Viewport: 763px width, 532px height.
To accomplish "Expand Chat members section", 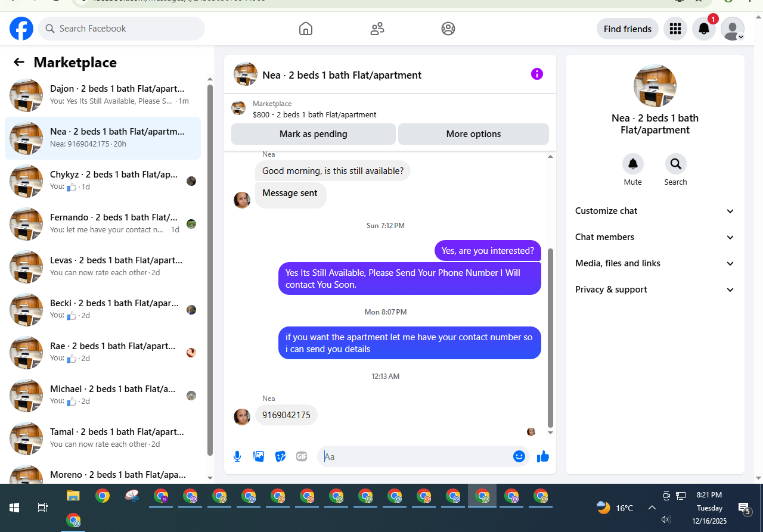I will tap(655, 237).
